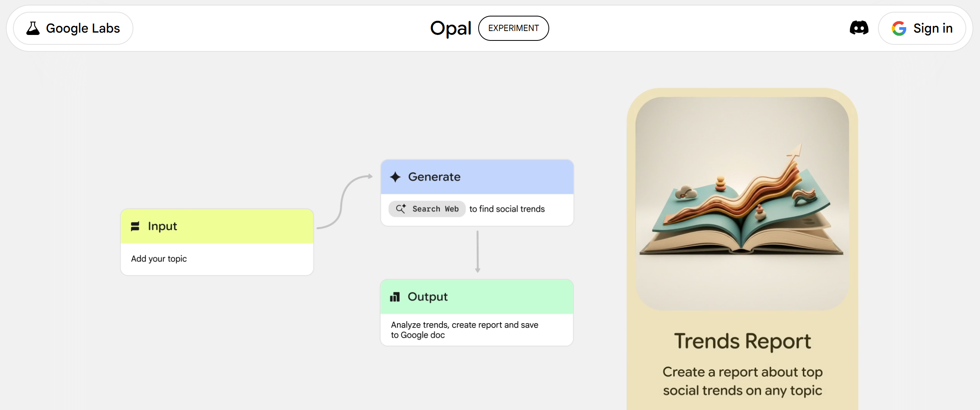This screenshot has width=980, height=410.
Task: Click the Trends Report card title
Action: 742,341
